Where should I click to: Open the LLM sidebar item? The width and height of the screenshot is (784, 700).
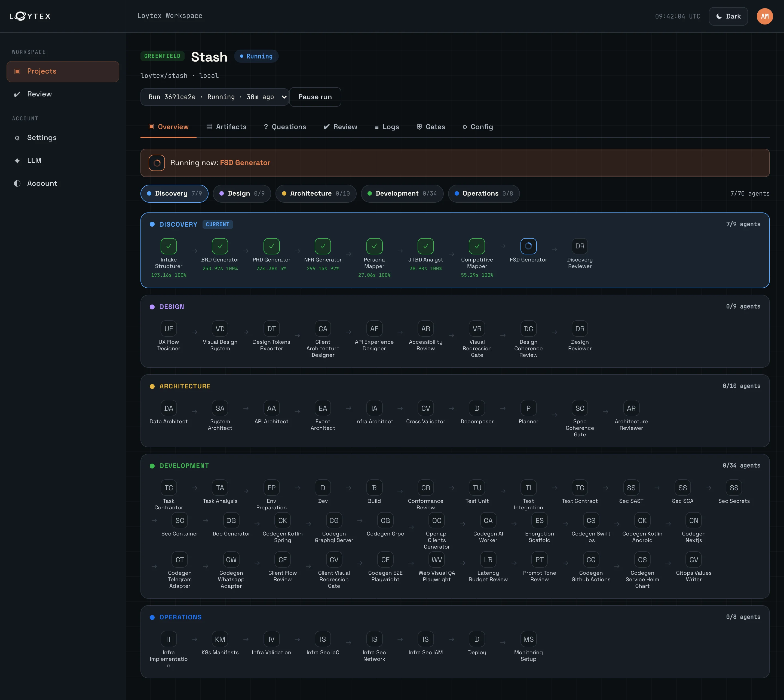click(x=63, y=160)
